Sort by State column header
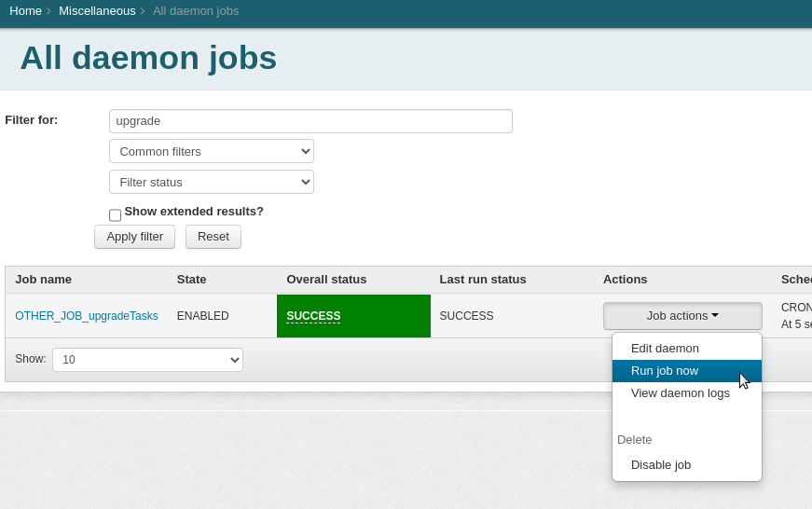The height and width of the screenshot is (509, 812). (x=191, y=279)
